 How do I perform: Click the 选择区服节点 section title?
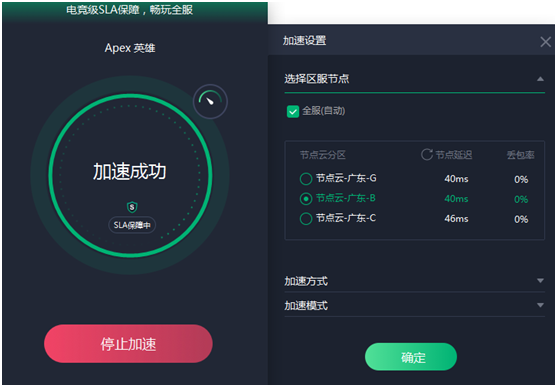point(317,79)
